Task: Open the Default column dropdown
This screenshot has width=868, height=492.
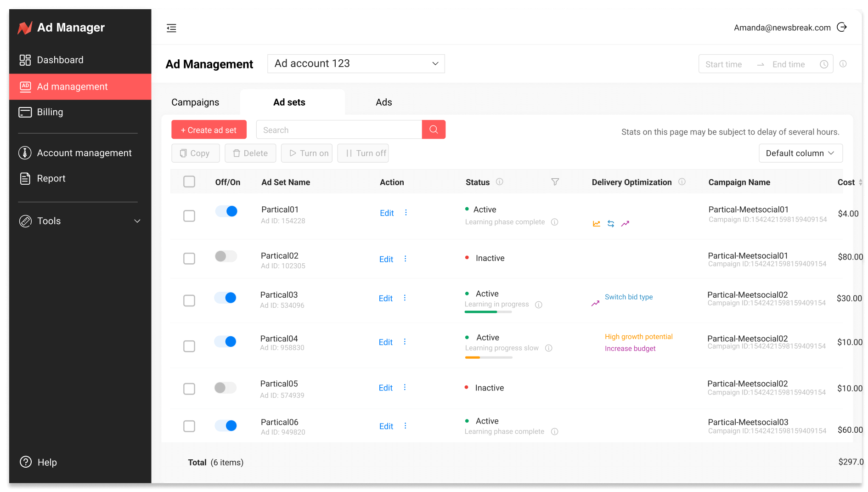Action: tap(800, 153)
